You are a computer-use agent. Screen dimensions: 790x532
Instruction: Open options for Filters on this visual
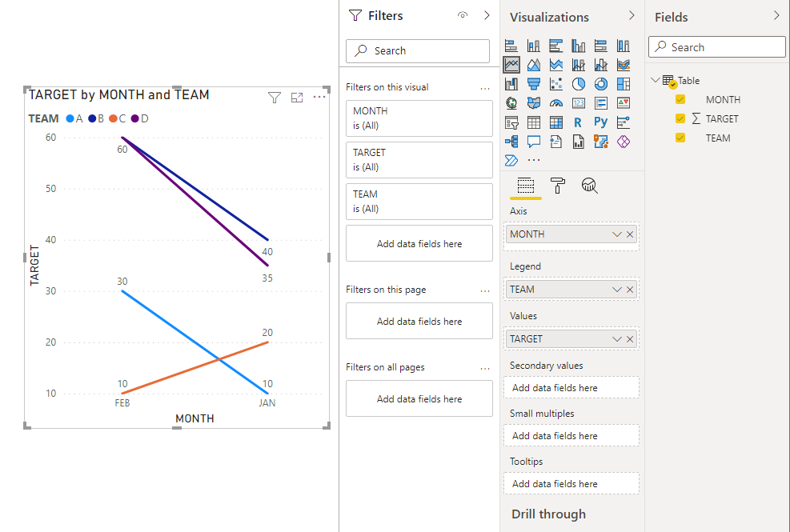click(485, 89)
